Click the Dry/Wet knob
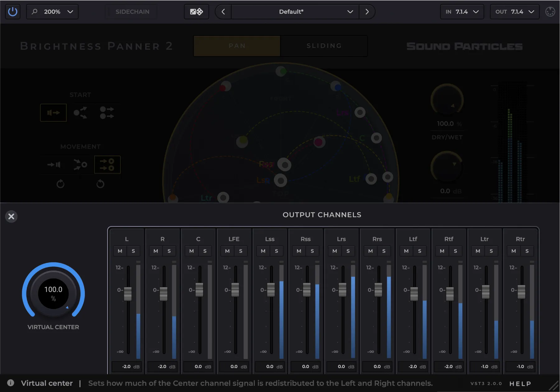 (x=447, y=100)
